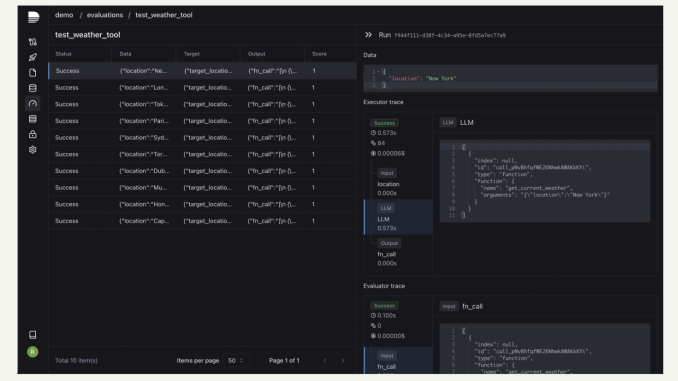
Task: Navigate to demo in the breadcrumb
Action: click(x=64, y=15)
